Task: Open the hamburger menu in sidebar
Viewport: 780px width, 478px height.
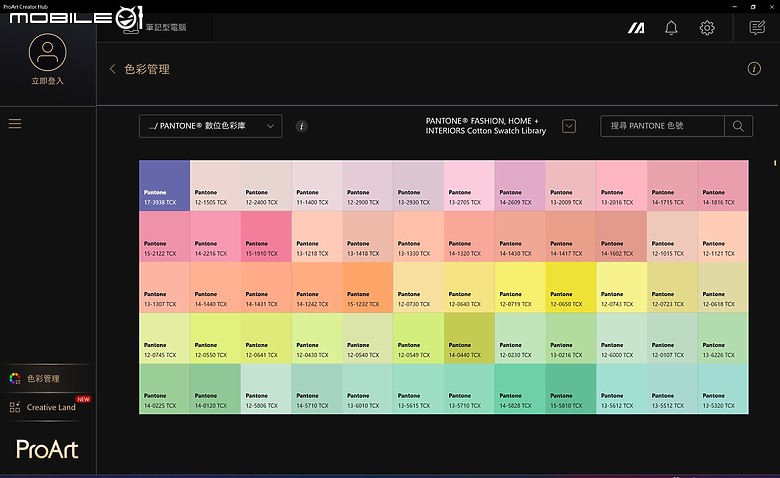Action: (15, 123)
